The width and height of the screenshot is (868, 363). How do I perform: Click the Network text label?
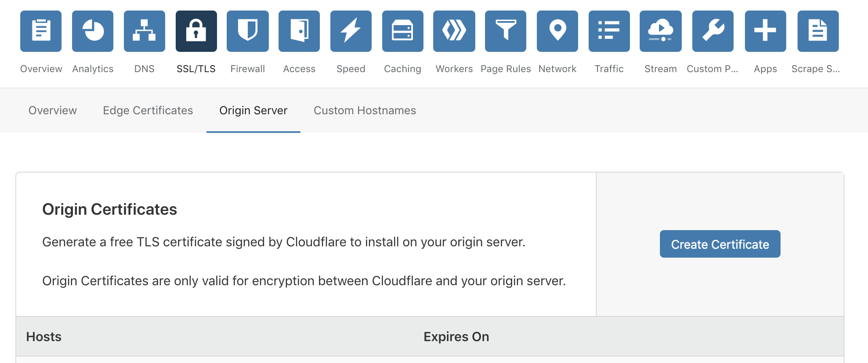click(x=557, y=69)
